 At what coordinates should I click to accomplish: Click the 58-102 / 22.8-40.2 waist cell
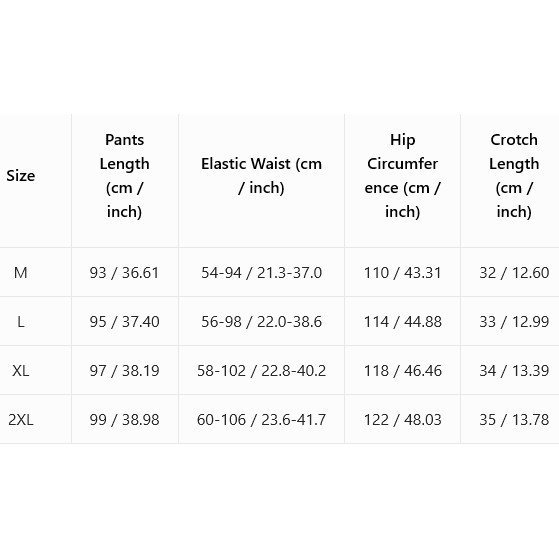point(261,371)
